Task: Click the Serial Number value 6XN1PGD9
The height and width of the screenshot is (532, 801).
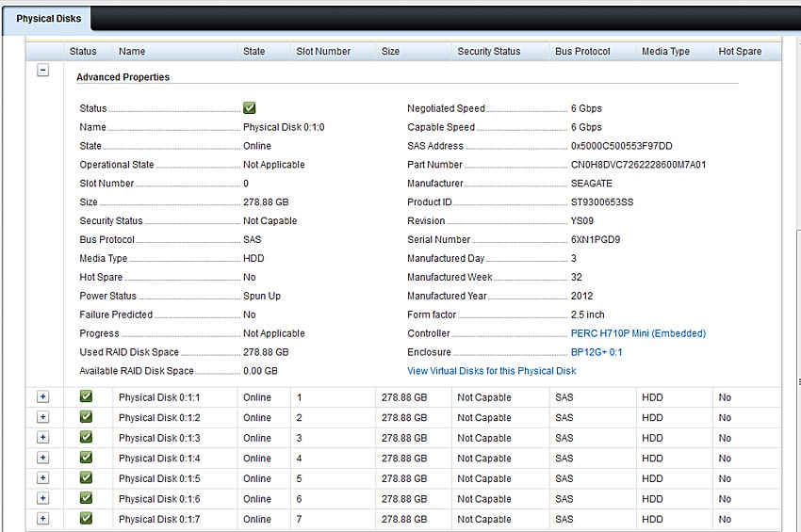Action: point(596,239)
